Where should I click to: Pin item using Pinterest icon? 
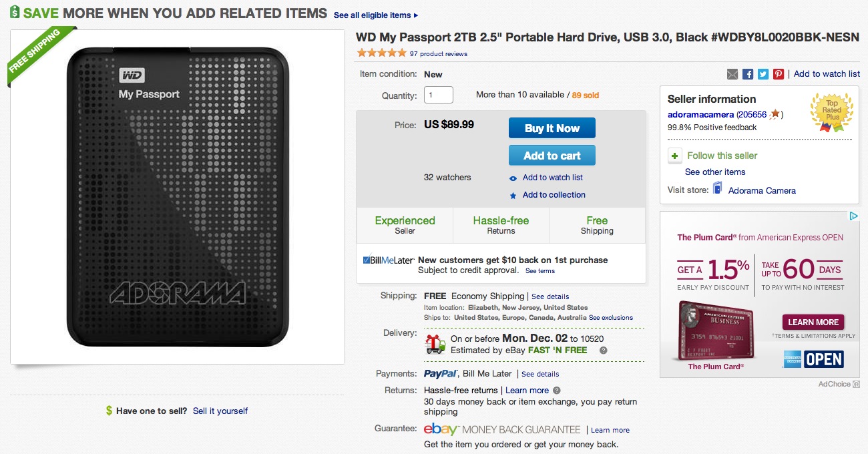tap(779, 74)
